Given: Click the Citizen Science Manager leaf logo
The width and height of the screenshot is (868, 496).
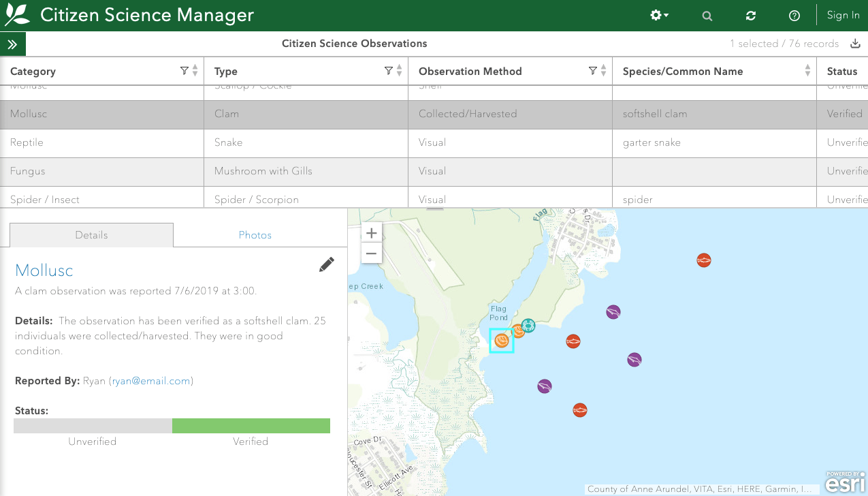Looking at the screenshot, I should click(17, 14).
